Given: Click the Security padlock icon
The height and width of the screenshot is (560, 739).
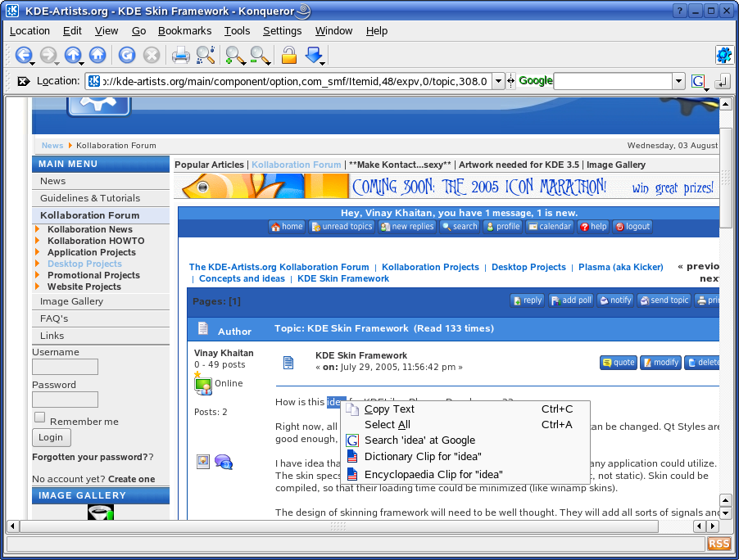Looking at the screenshot, I should point(289,55).
